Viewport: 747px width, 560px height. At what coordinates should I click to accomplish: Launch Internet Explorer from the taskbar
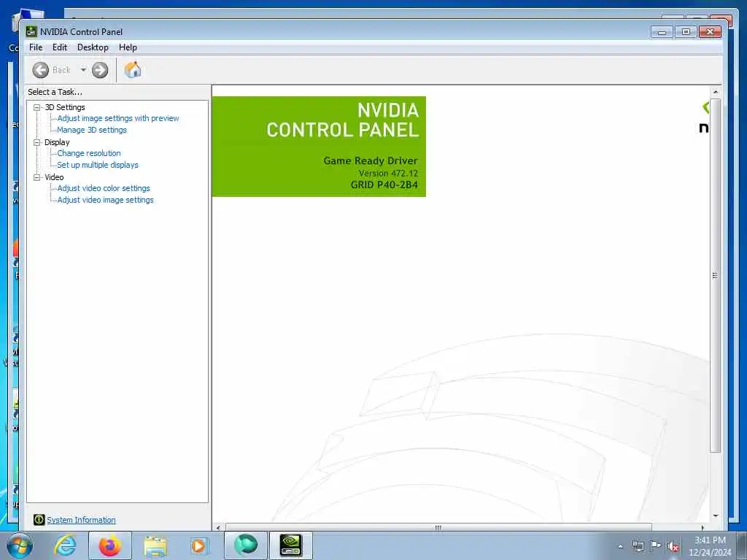[x=65, y=545]
